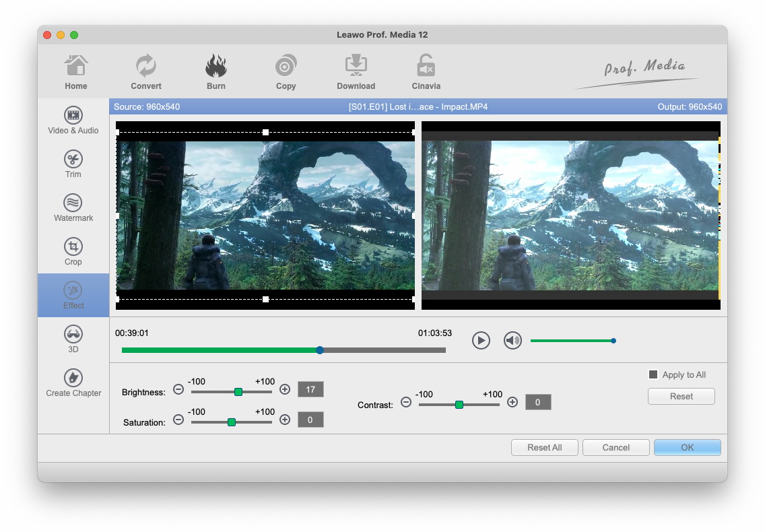Switch to the Watermark tab
The height and width of the screenshot is (532, 765).
pyautogui.click(x=73, y=208)
